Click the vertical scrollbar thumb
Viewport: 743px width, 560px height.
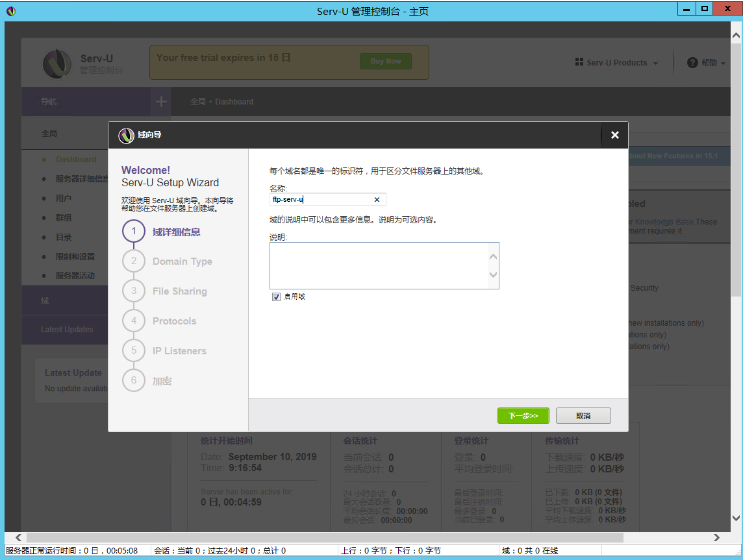[736, 170]
